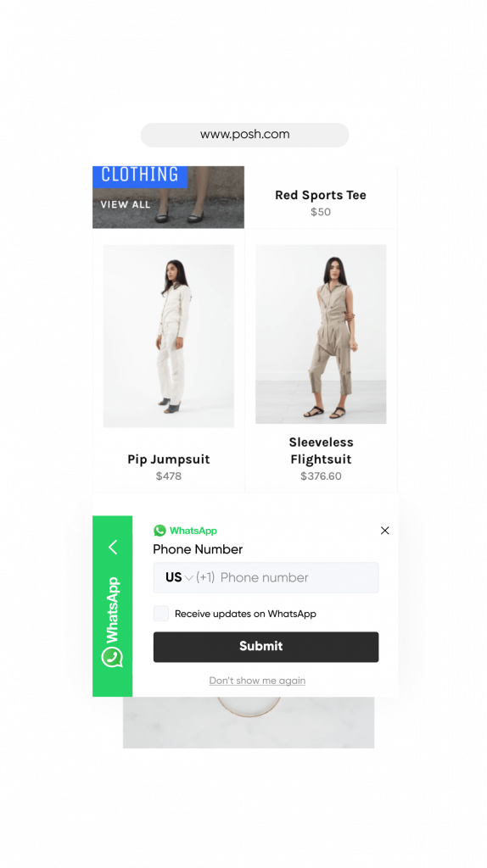
Task: Click the white WhatsApp logo on green sidebar
Action: (x=113, y=657)
